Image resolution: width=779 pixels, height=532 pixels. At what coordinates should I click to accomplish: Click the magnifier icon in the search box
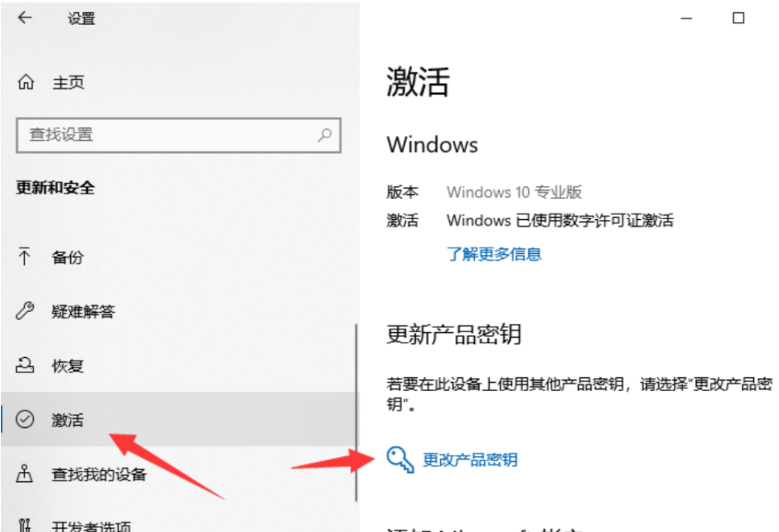click(x=325, y=135)
